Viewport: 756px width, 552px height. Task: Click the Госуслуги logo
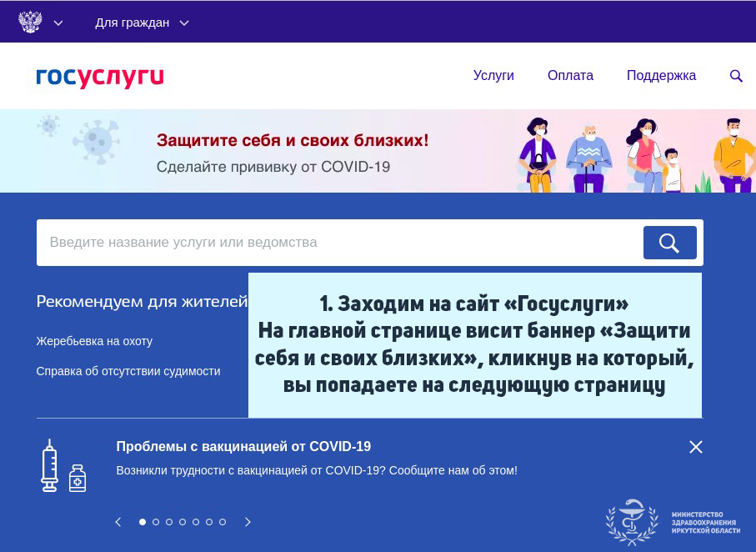[x=100, y=77]
